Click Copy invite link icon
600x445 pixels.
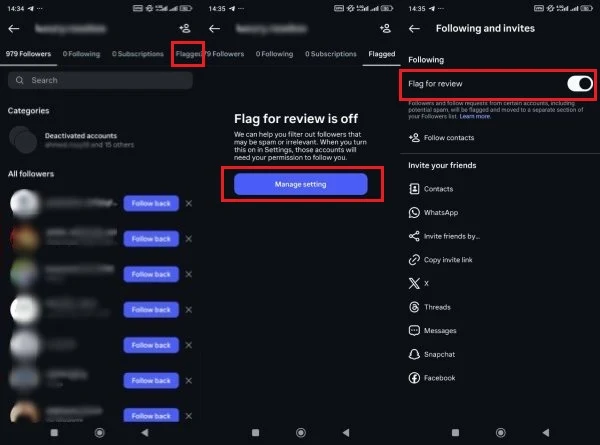click(x=414, y=260)
